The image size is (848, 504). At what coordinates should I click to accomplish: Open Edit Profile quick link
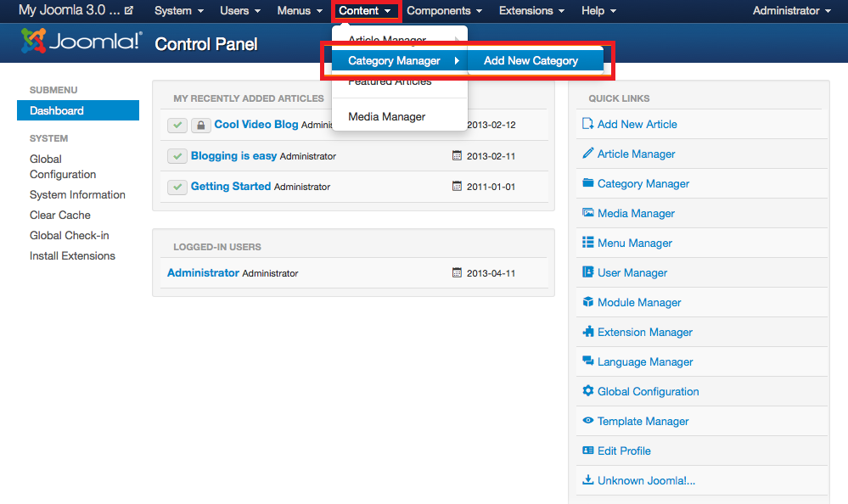pos(624,451)
